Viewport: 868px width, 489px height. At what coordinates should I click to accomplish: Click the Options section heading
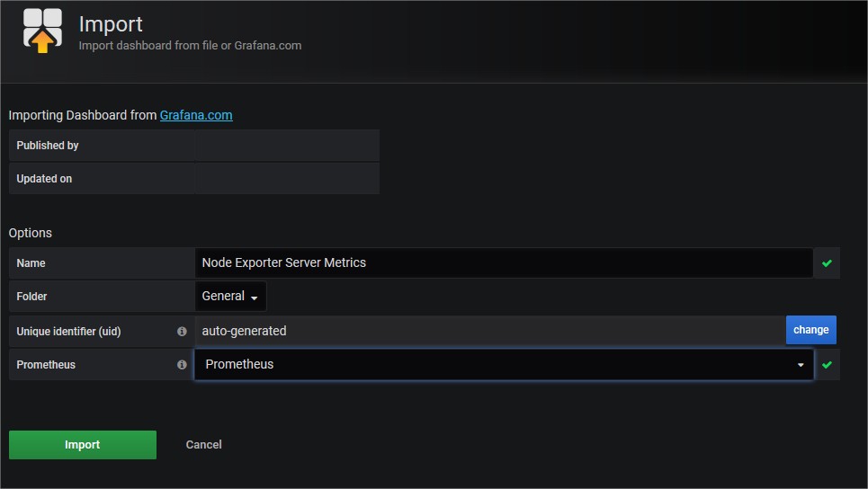tap(31, 233)
